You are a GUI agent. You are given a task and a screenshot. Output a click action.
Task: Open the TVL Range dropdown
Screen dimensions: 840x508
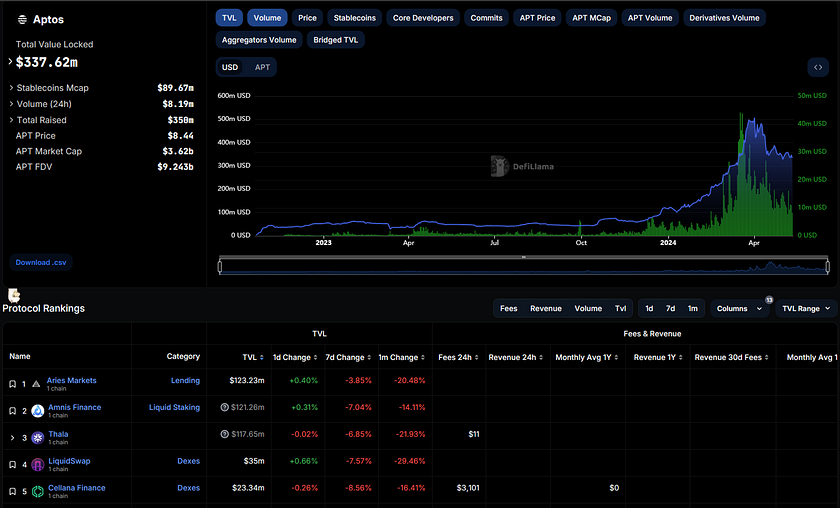[806, 309]
